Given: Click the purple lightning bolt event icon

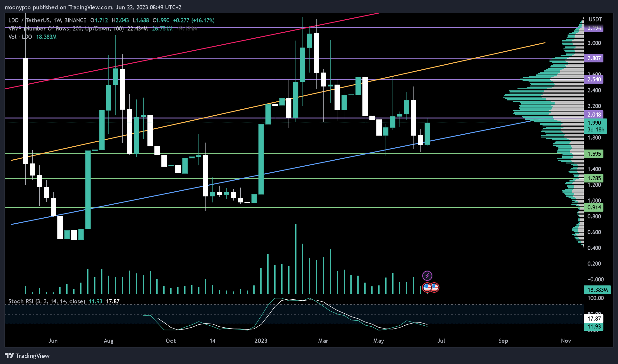Looking at the screenshot, I should (427, 276).
